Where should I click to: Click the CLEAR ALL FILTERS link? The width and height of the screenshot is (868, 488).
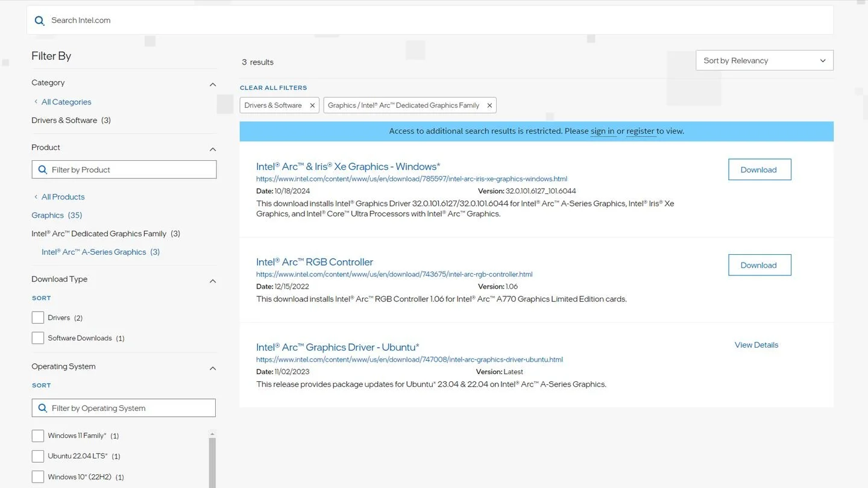(x=274, y=88)
